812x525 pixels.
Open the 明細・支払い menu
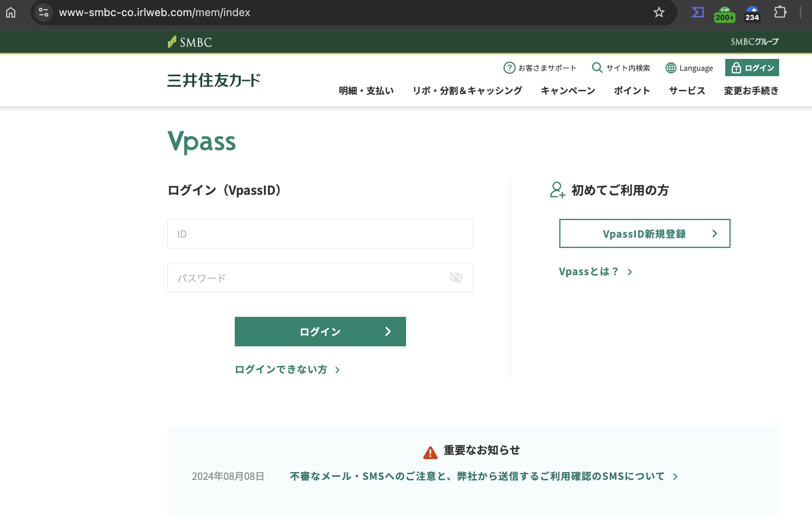366,91
